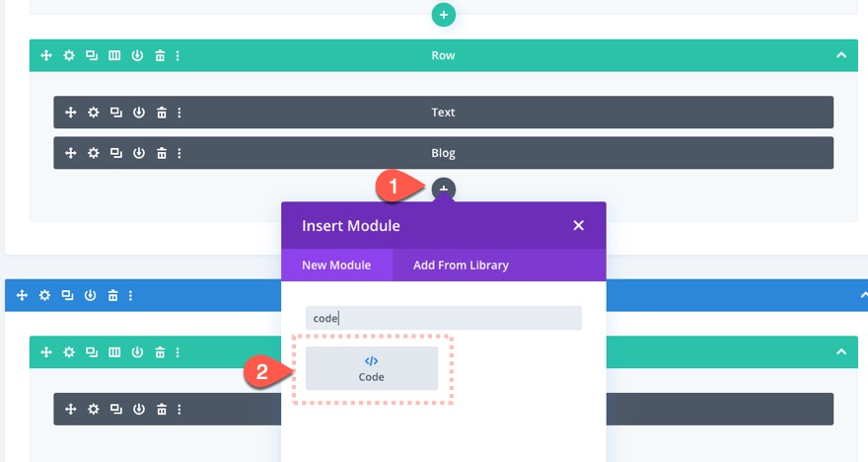Close the Insert Module dialog
The image size is (868, 462).
click(x=579, y=226)
